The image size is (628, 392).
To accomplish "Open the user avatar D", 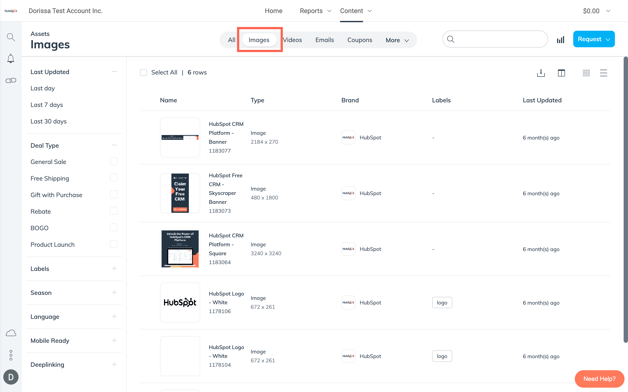I will [11, 377].
